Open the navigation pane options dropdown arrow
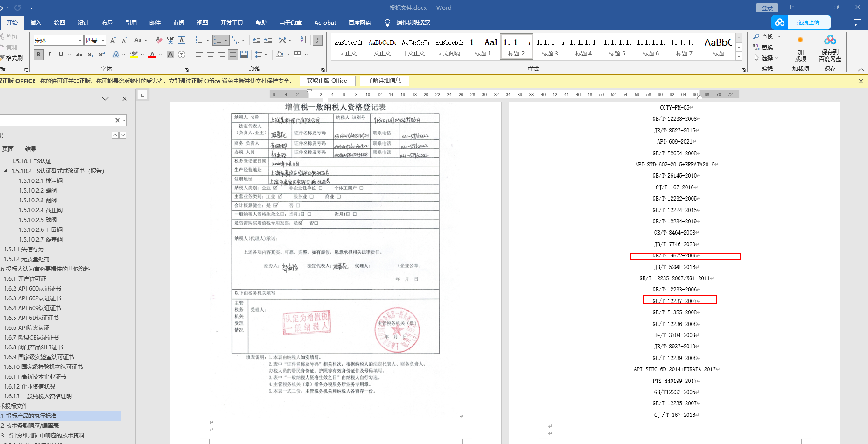 (105, 99)
